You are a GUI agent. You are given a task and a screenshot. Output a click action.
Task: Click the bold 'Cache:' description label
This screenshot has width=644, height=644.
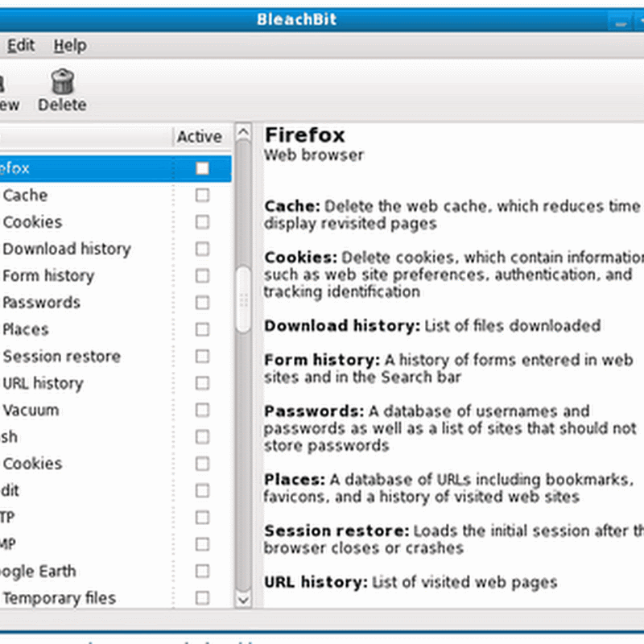[x=292, y=206]
